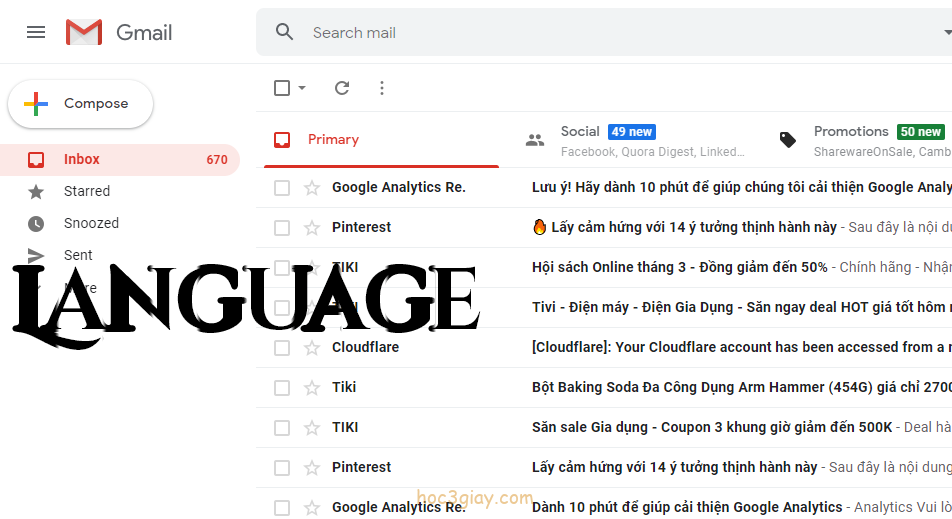This screenshot has width=952, height=519.
Task: Toggle the select-all checkbox in toolbar
Action: pyautogui.click(x=282, y=88)
